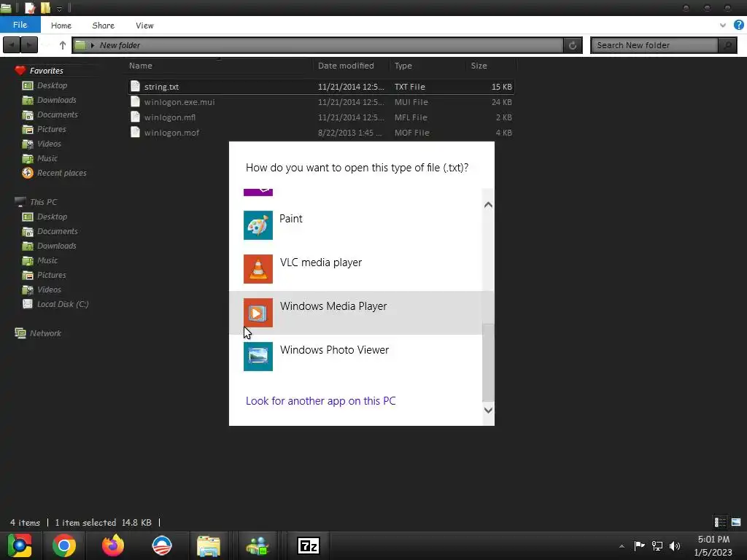The width and height of the screenshot is (747, 560).
Task: Switch to the View ribbon tab
Action: (144, 26)
